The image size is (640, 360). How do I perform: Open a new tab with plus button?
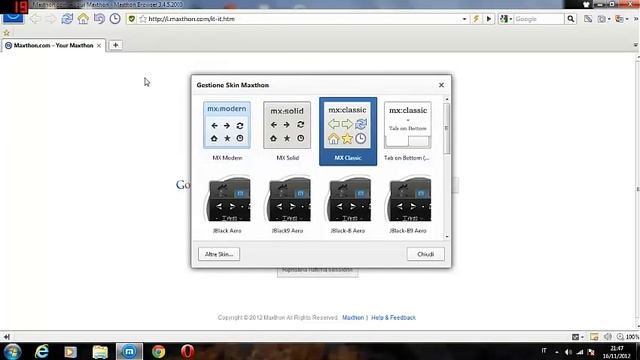(x=116, y=45)
